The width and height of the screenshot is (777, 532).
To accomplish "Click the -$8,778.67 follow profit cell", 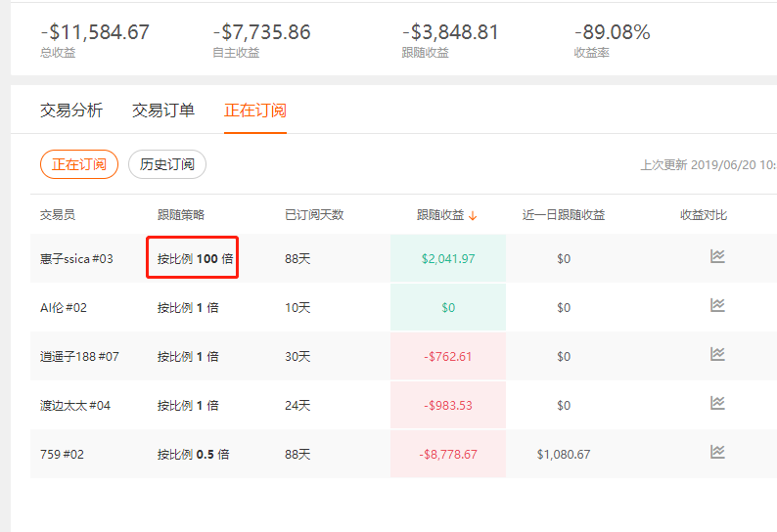I will pos(448,454).
